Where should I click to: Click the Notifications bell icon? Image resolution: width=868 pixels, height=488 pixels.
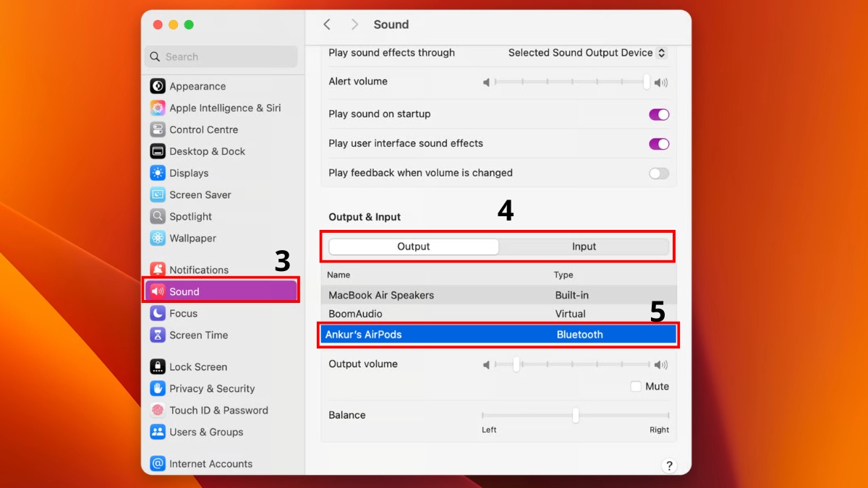(x=158, y=270)
